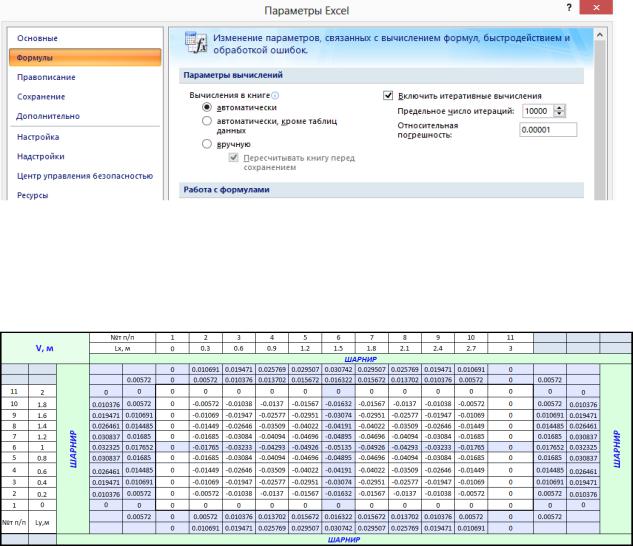
Task: Click the Относительная погрешность input field
Action: [548, 130]
